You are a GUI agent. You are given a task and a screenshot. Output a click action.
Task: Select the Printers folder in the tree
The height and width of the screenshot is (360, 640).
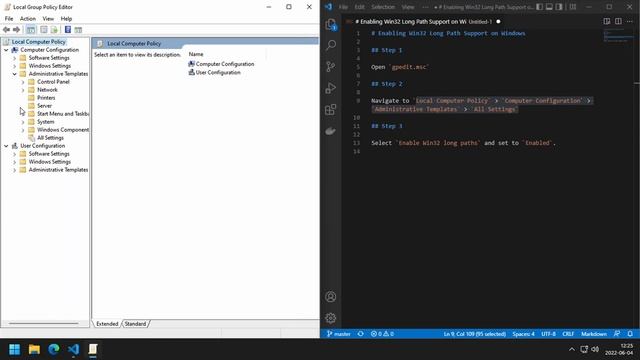click(x=46, y=98)
